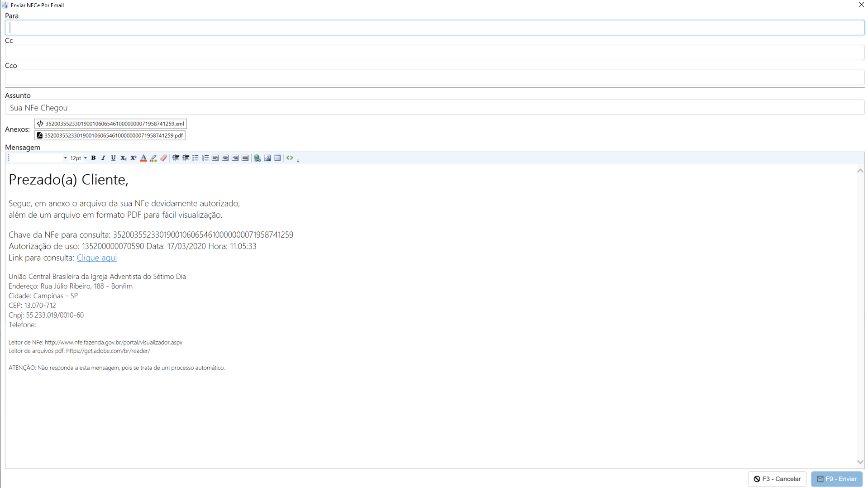Click the 'Endereço: Rua Júlio Ribeiro' line
This screenshot has height=488, width=868.
[70, 286]
